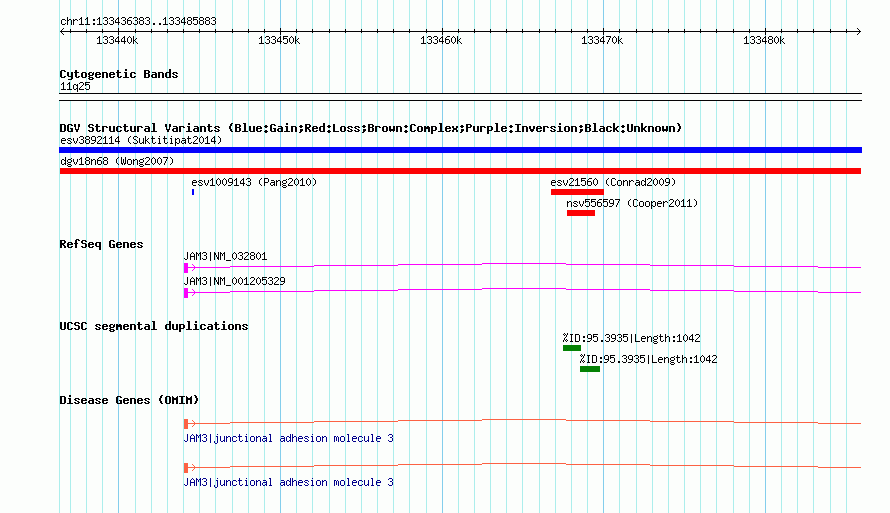Click the red dgv18n68 loss variant bar
Viewport: 890px width, 513px height.
coord(460,171)
